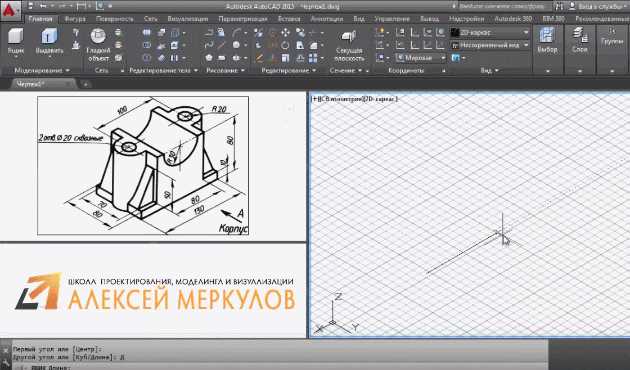This screenshot has width=630, height=370.
Task: Switch to the Главная ribbon tab
Action: [x=41, y=19]
